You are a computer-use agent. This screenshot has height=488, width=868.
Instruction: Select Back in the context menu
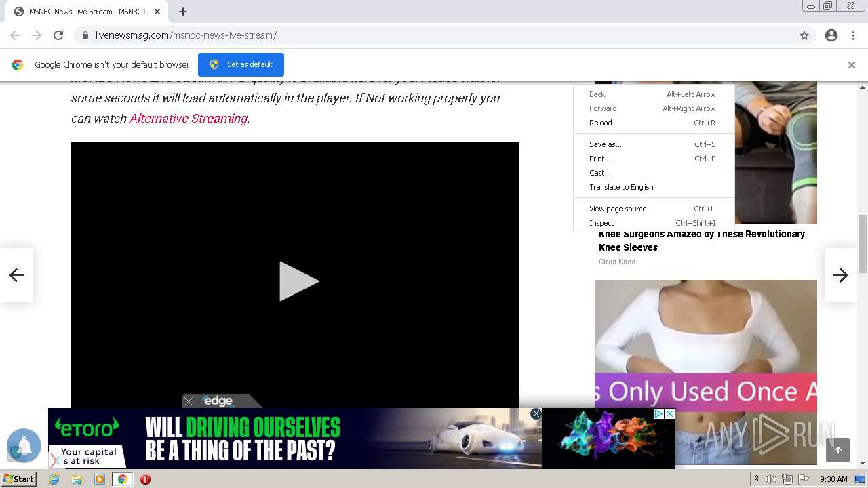coord(654,94)
